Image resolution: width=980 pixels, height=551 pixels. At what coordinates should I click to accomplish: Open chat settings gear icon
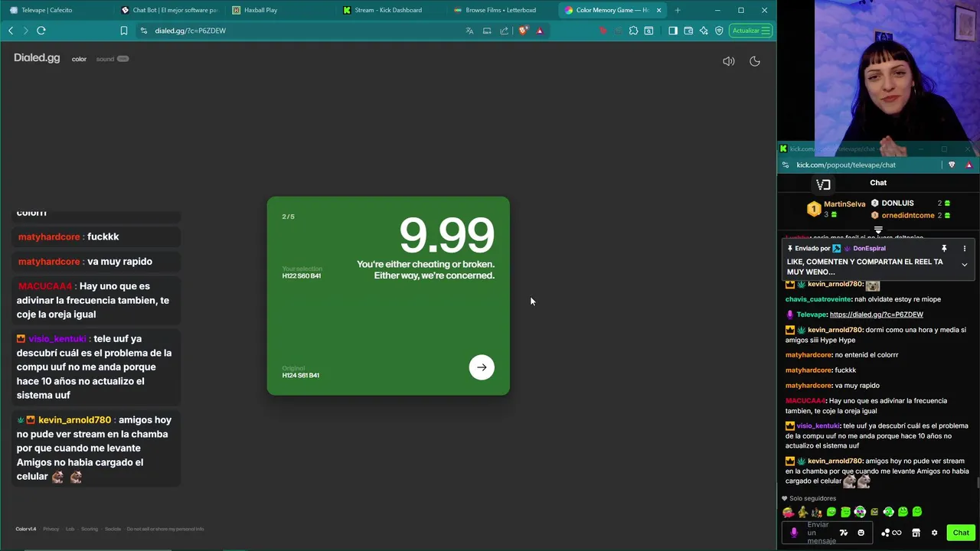934,533
